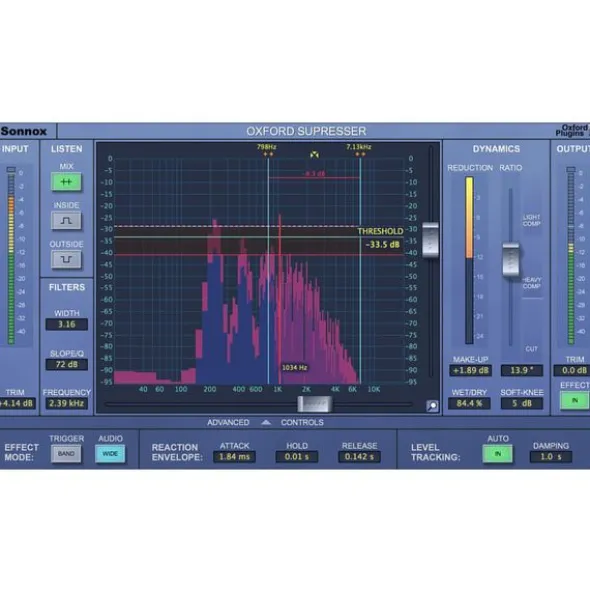590x591 pixels.
Task: Click the OXFORD SUPRESSER title
Action: 306,131
